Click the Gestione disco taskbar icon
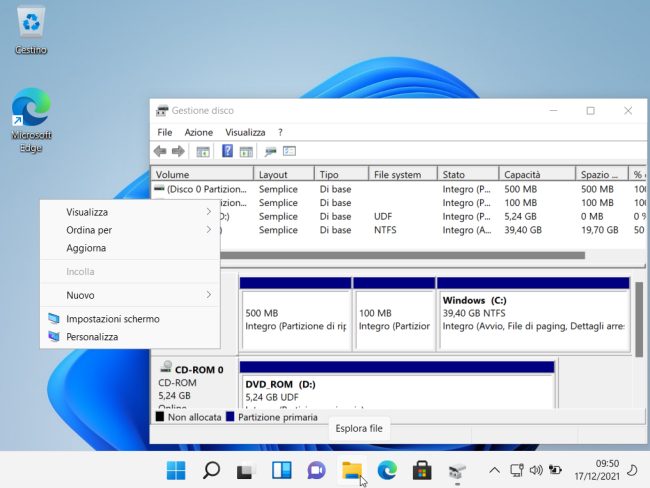 pyautogui.click(x=457, y=471)
